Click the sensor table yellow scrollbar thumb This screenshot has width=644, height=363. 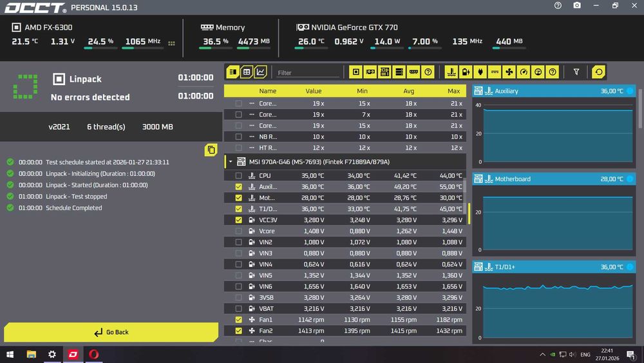pyautogui.click(x=469, y=213)
